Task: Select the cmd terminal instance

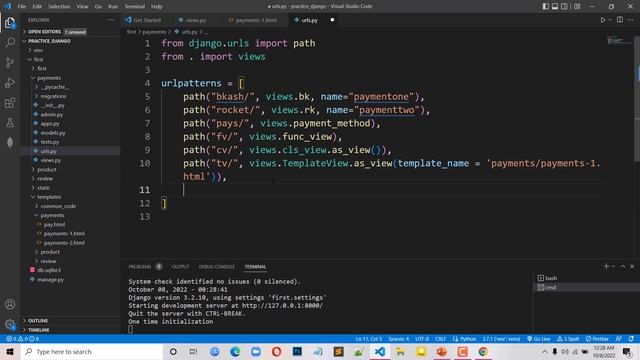Action: [x=587, y=287]
